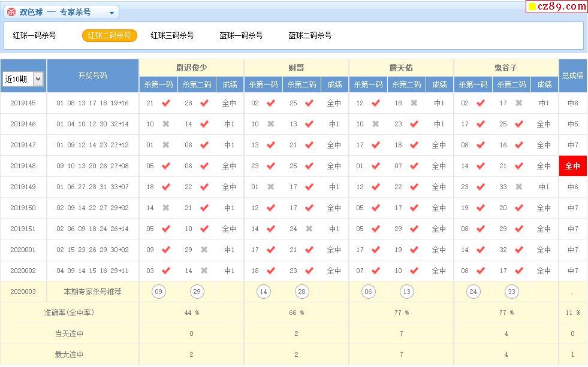Open the 红球三码杀号 tab
The width and height of the screenshot is (588, 367).
pos(172,35)
